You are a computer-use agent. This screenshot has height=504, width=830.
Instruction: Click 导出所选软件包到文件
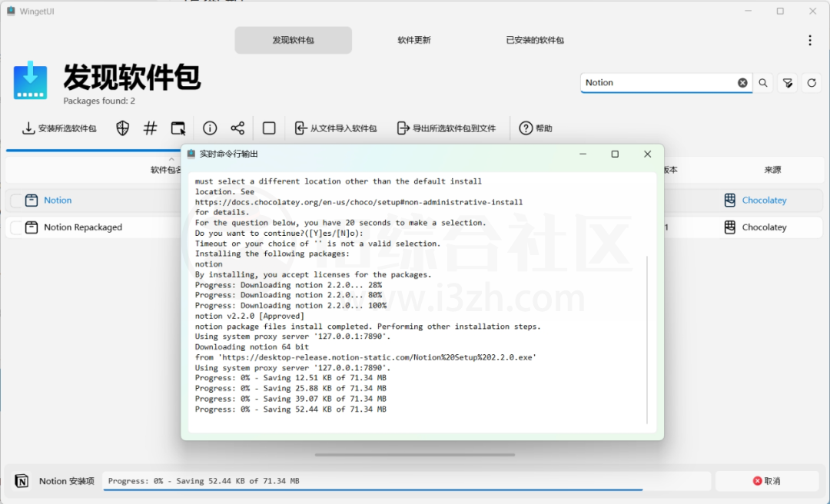(447, 128)
